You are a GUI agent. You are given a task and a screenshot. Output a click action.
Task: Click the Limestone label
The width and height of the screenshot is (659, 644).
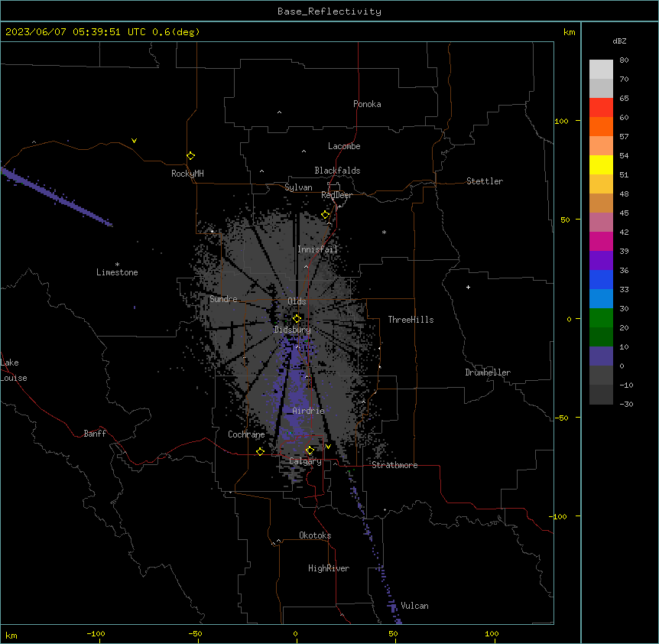[117, 272]
